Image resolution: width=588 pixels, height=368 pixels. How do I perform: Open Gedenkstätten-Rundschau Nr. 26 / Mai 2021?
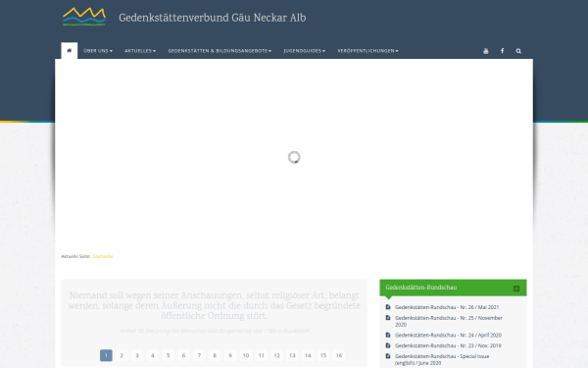point(447,307)
